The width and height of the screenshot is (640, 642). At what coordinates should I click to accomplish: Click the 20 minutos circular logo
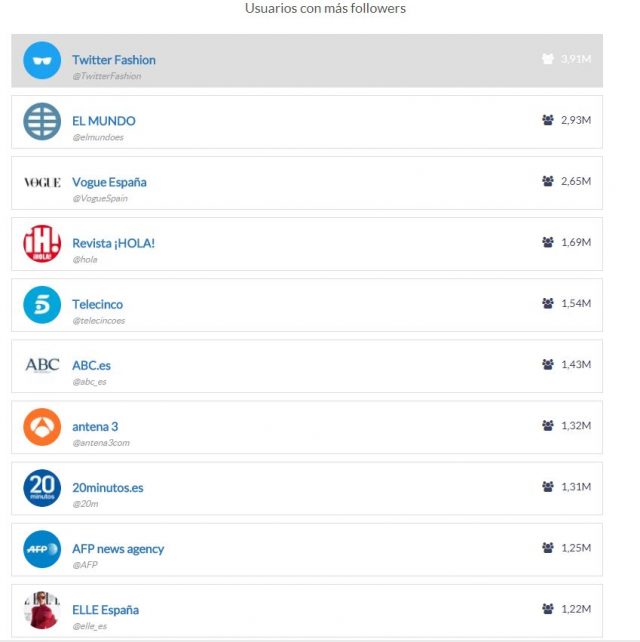[x=42, y=488]
